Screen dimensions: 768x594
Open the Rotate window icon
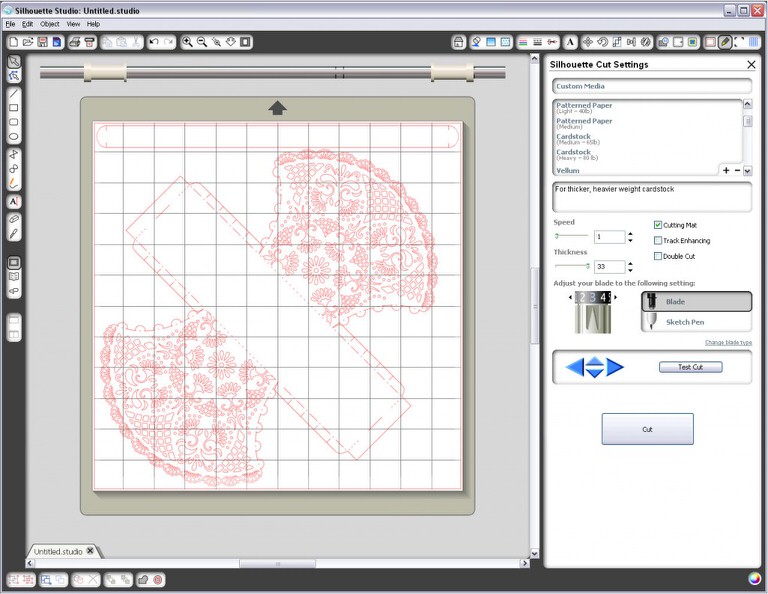602,43
